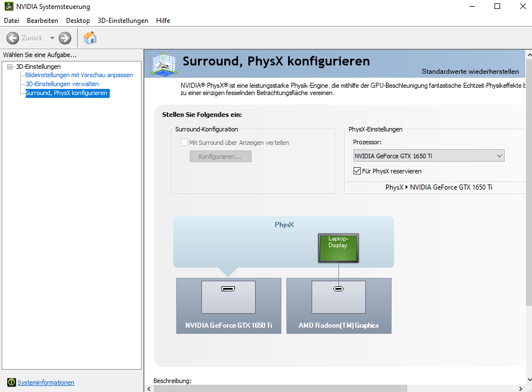Click the Laptop-Display monitor thumbnail
Screen dimensions: 532x392
point(338,248)
